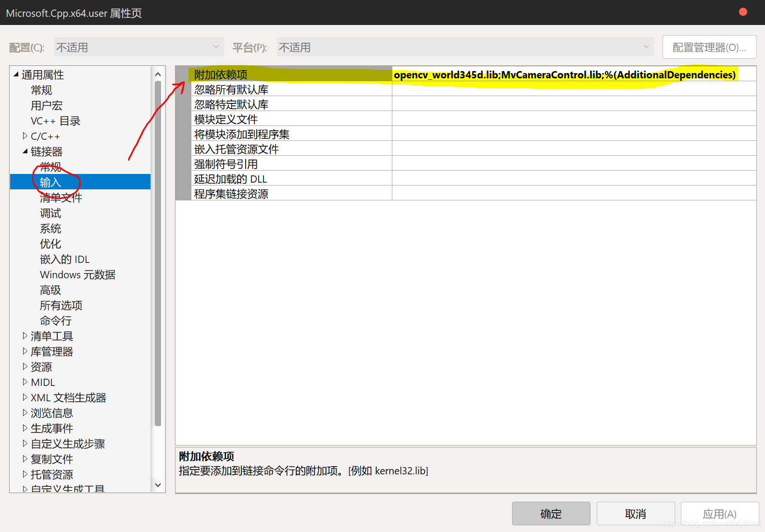Select 高级 under 链接器
The width and height of the screenshot is (765, 532).
pos(50,290)
